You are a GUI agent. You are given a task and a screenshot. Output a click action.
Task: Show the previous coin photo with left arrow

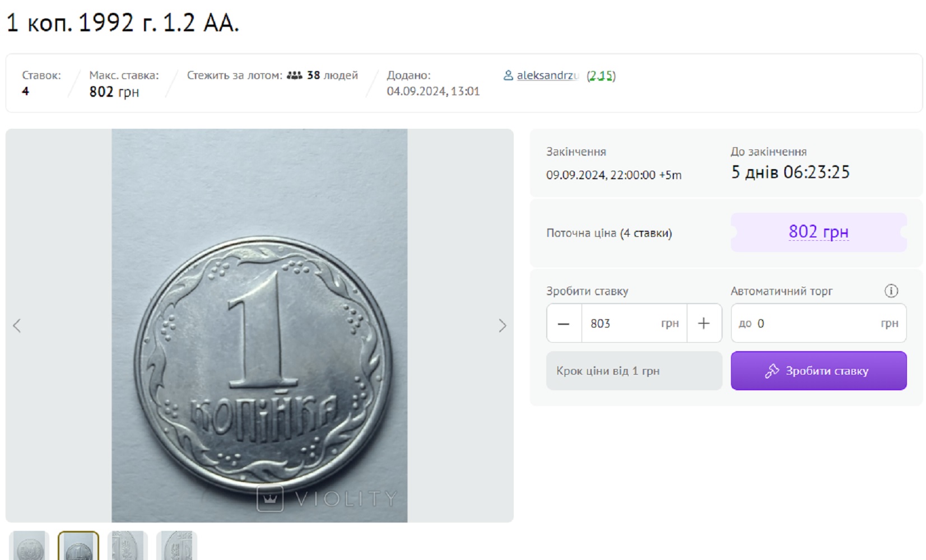pos(17,326)
